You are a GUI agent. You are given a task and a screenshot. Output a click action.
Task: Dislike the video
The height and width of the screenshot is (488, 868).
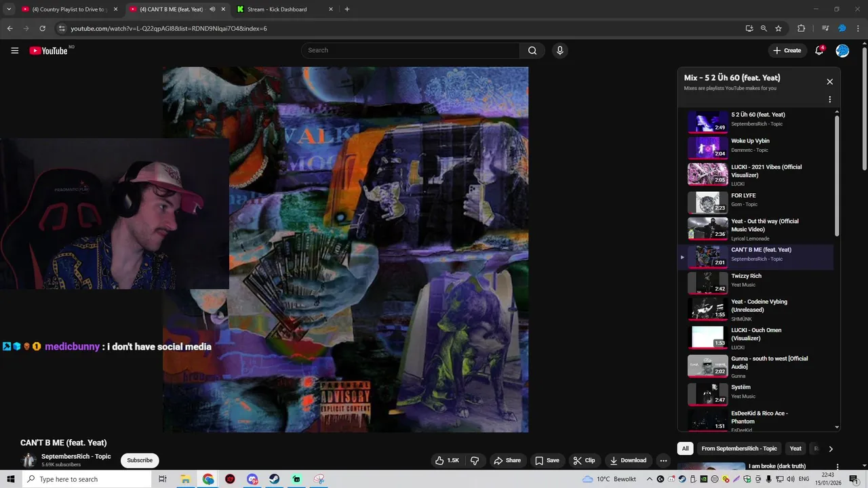(475, 460)
